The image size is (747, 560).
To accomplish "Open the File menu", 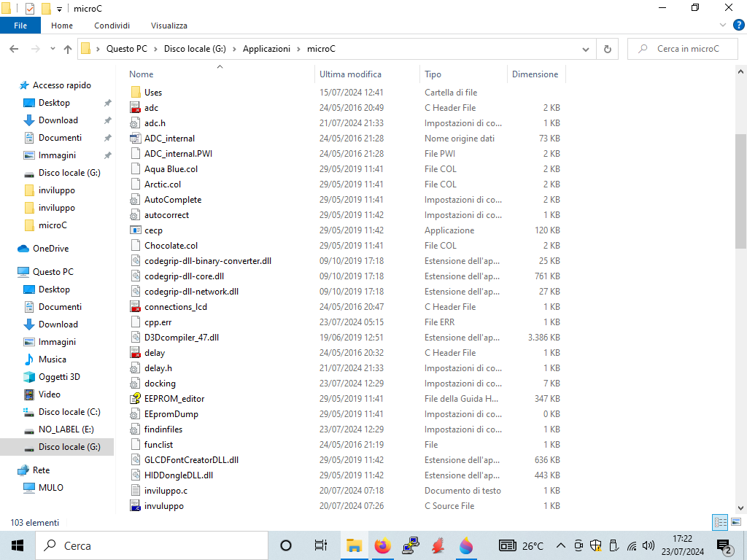I will (20, 26).
